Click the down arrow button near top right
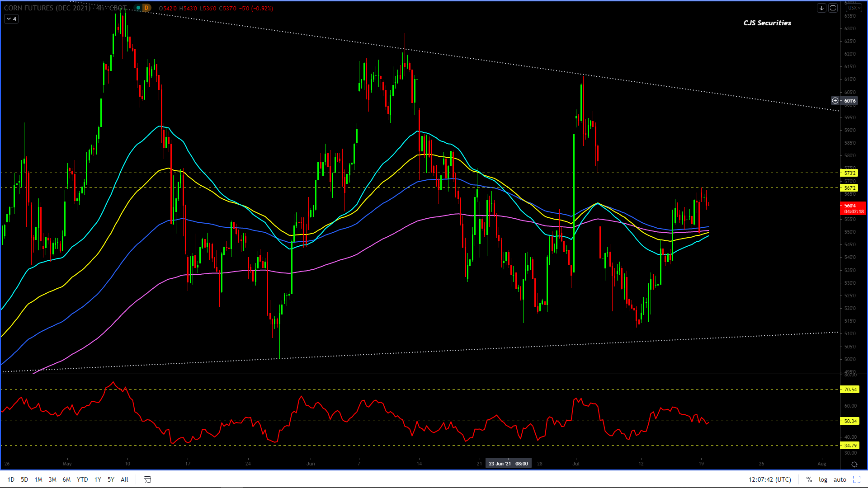868x488 pixels. coord(821,8)
